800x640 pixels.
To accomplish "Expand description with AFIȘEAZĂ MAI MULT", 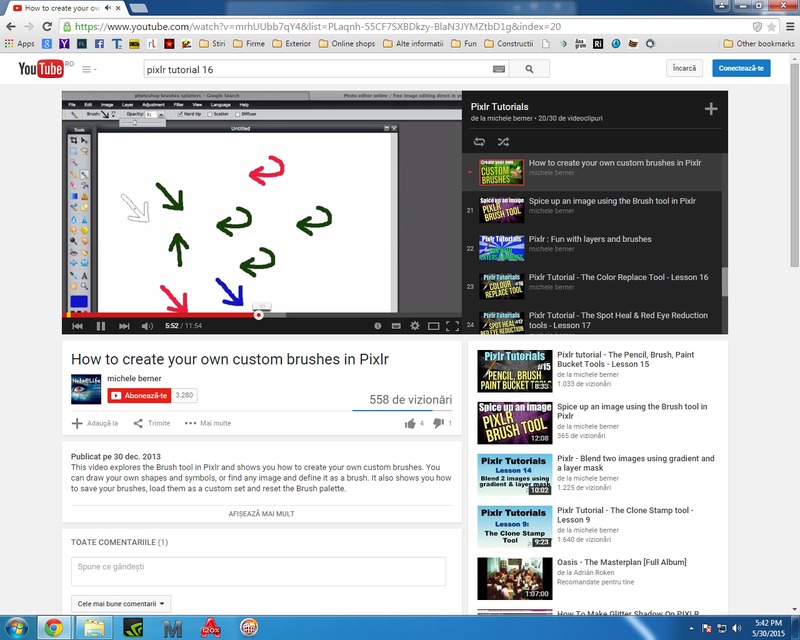I will tap(261, 514).
